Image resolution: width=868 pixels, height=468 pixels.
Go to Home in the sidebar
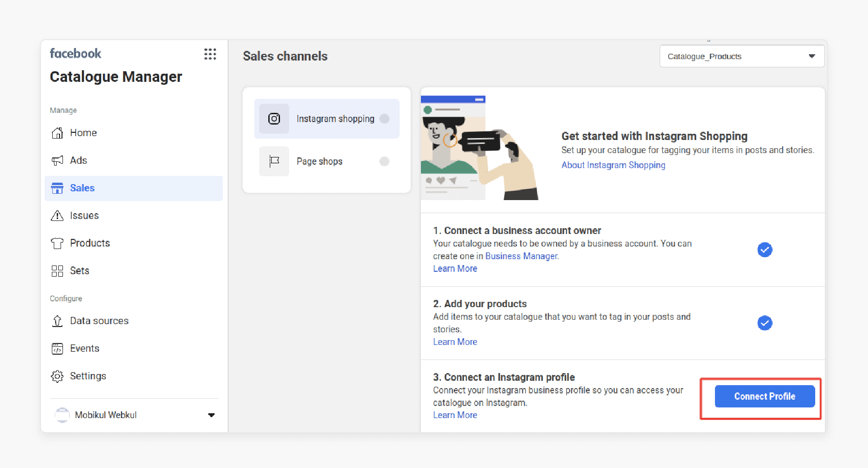click(x=134, y=133)
